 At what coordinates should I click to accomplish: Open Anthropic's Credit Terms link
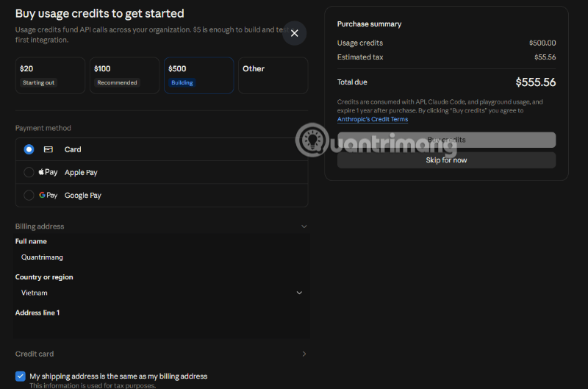click(373, 119)
